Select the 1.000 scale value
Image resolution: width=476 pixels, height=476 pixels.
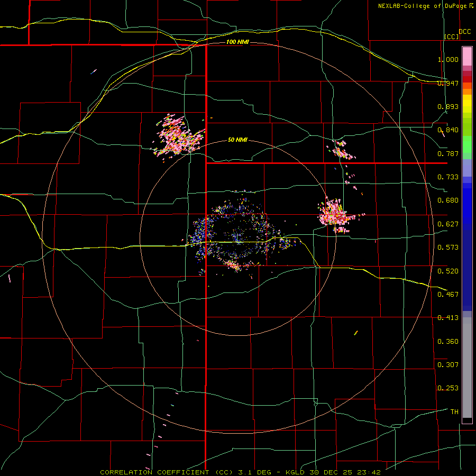[x=448, y=59]
